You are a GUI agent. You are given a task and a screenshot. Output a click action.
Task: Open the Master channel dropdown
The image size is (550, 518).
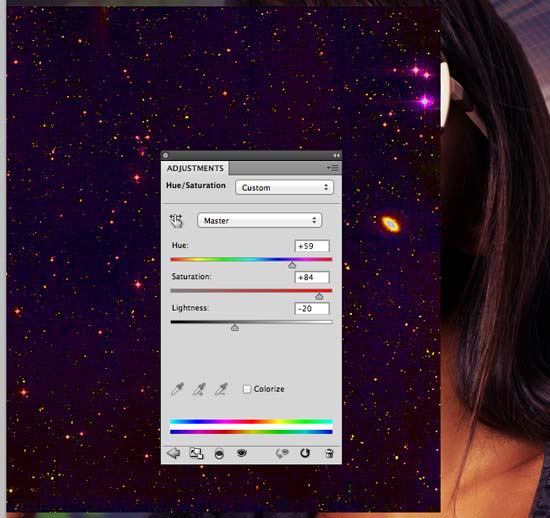click(x=259, y=221)
